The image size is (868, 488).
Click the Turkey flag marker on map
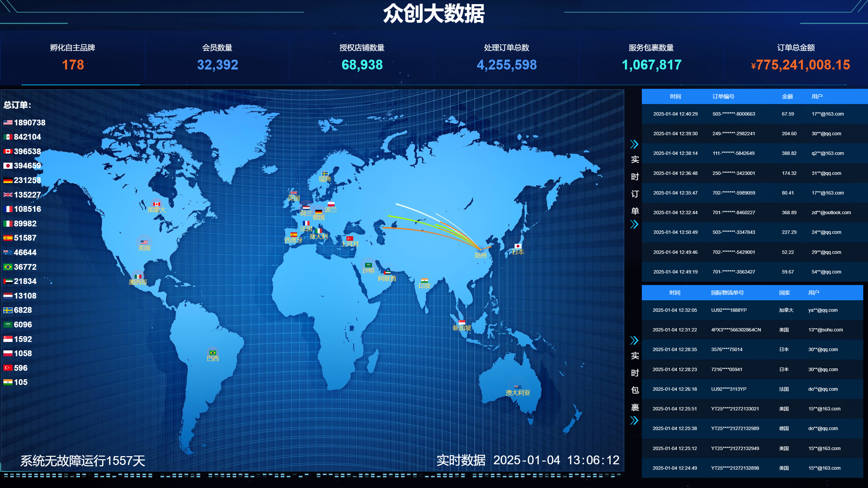click(x=350, y=239)
